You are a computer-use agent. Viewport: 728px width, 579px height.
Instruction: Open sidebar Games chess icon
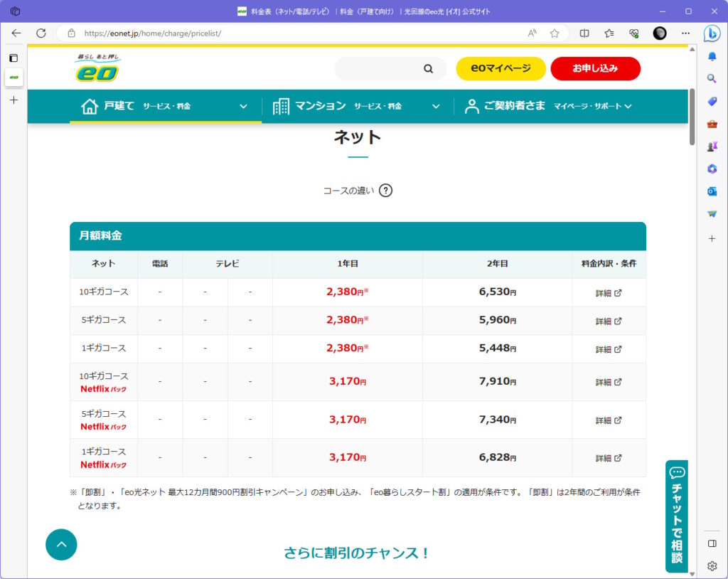click(x=712, y=147)
